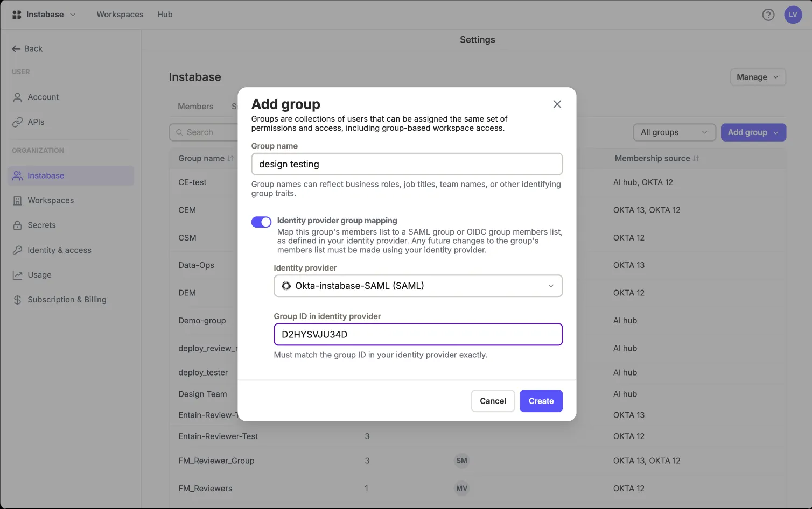Open the Identity provider dropdown
Screen dimensions: 812x509
point(418,286)
